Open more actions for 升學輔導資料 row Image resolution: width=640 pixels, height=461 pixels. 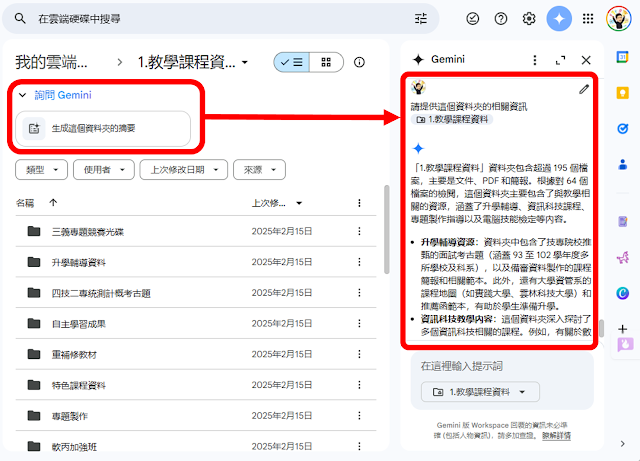click(359, 262)
